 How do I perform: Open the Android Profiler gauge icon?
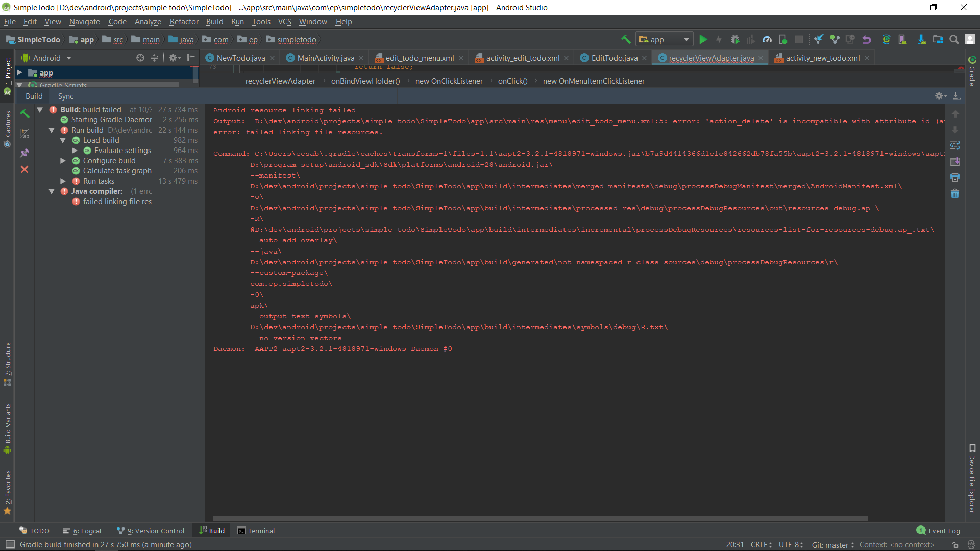pyautogui.click(x=767, y=40)
